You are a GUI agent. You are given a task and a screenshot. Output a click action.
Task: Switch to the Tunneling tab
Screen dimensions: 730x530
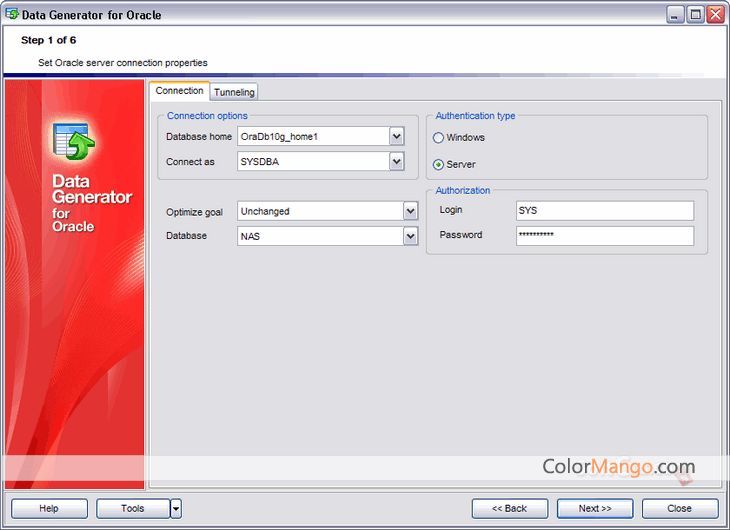(x=234, y=92)
